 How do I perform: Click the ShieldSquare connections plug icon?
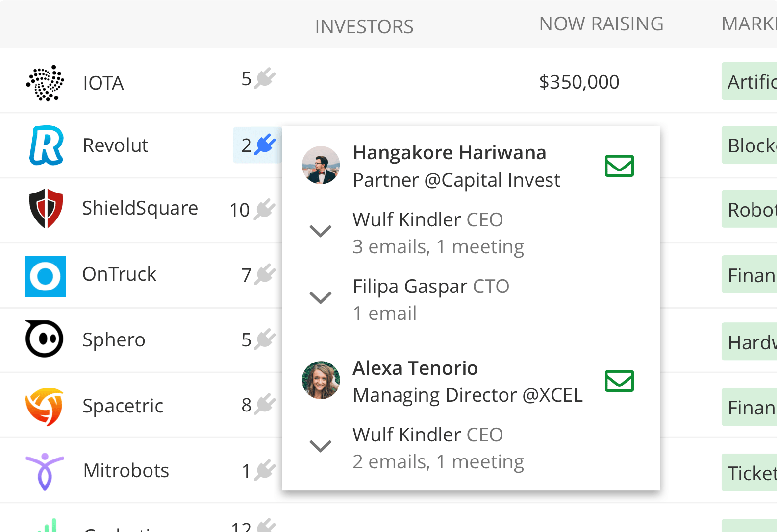(265, 209)
